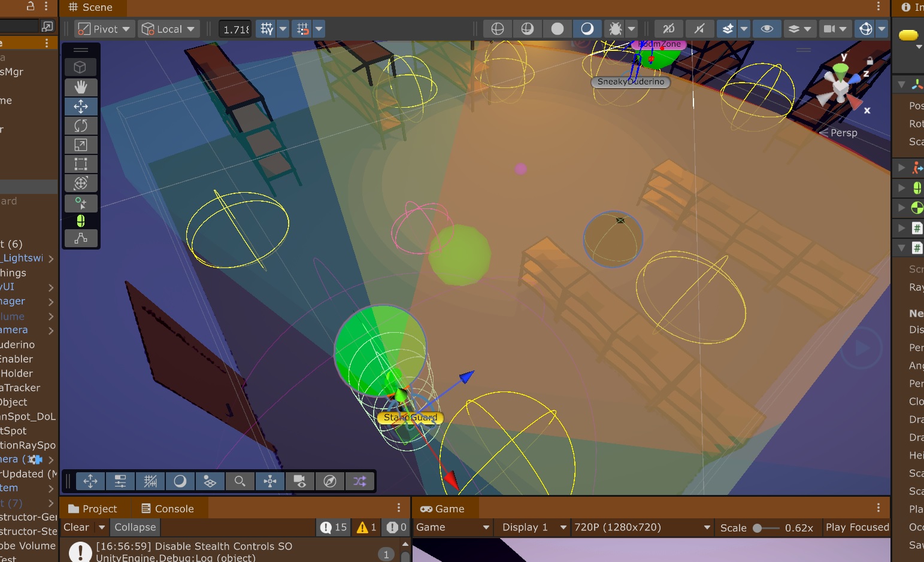
Task: Select shaded crescent draw mode icon
Action: click(587, 29)
